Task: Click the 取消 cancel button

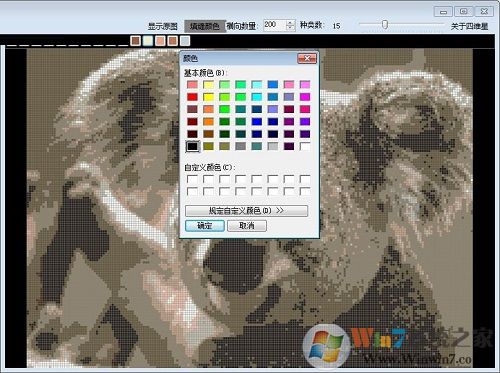Action: click(x=247, y=226)
